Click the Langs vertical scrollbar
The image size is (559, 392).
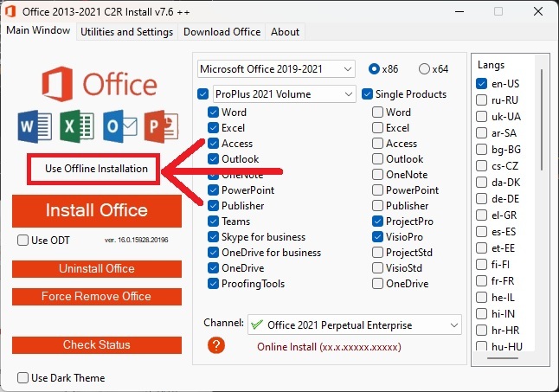click(x=542, y=119)
